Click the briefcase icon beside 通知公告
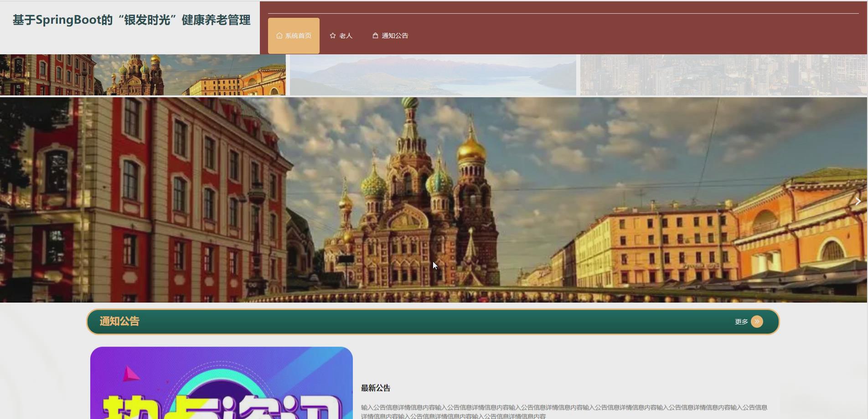The width and height of the screenshot is (868, 419). (x=375, y=35)
